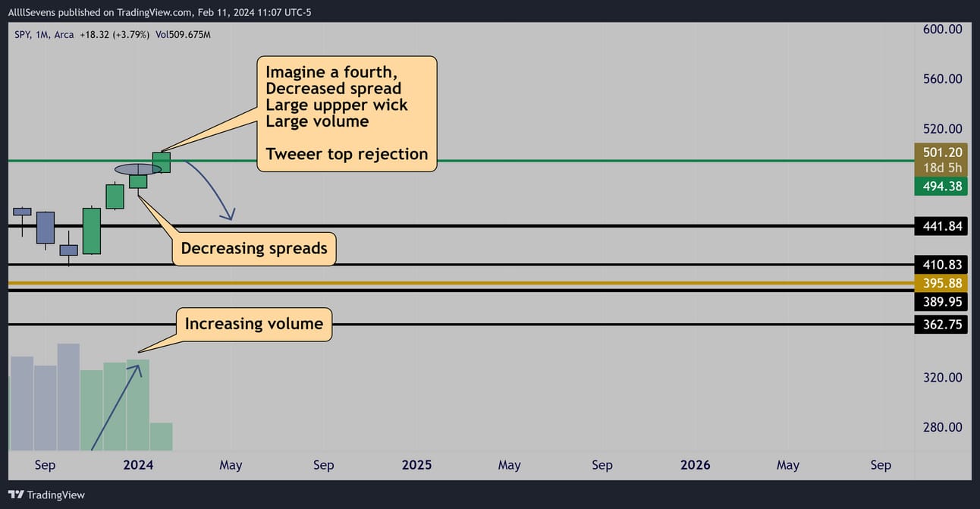This screenshot has width=980, height=509.
Task: Click the curved blue down arrow drawing
Action: [212, 190]
